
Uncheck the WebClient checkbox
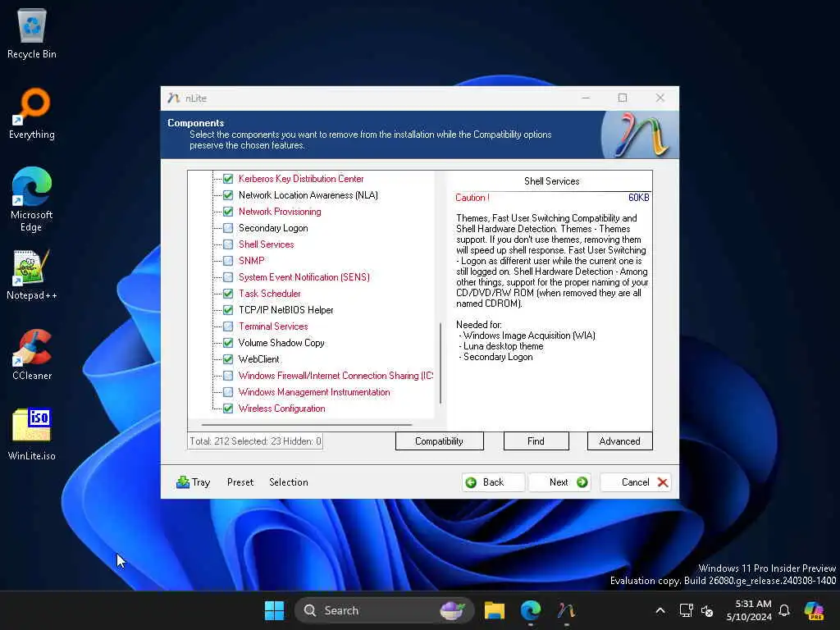tap(228, 359)
